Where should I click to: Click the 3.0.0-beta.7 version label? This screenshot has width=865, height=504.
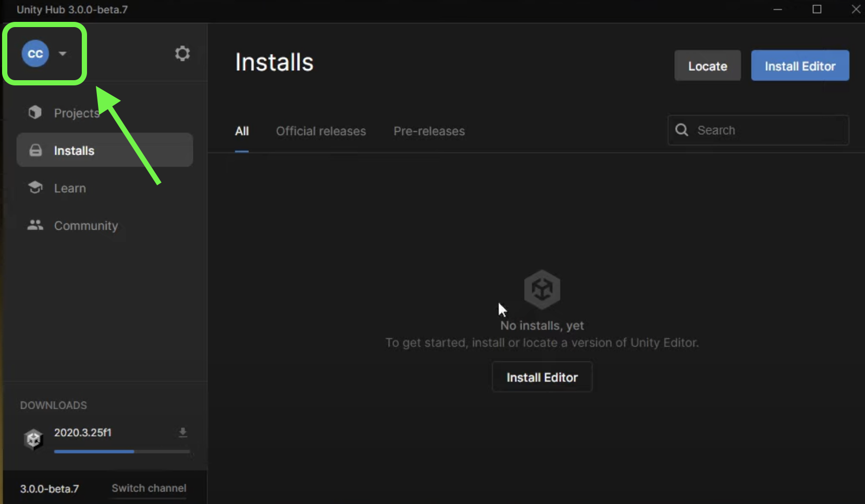(x=50, y=489)
